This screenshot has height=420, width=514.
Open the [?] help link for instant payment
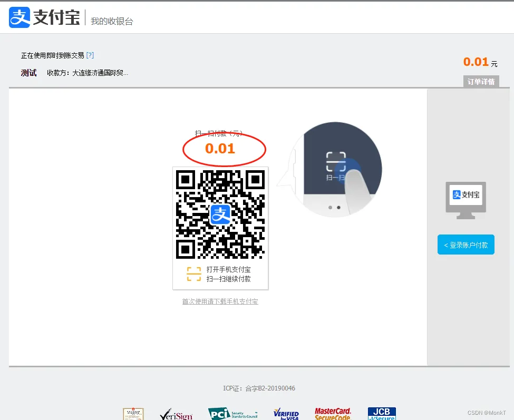point(90,55)
